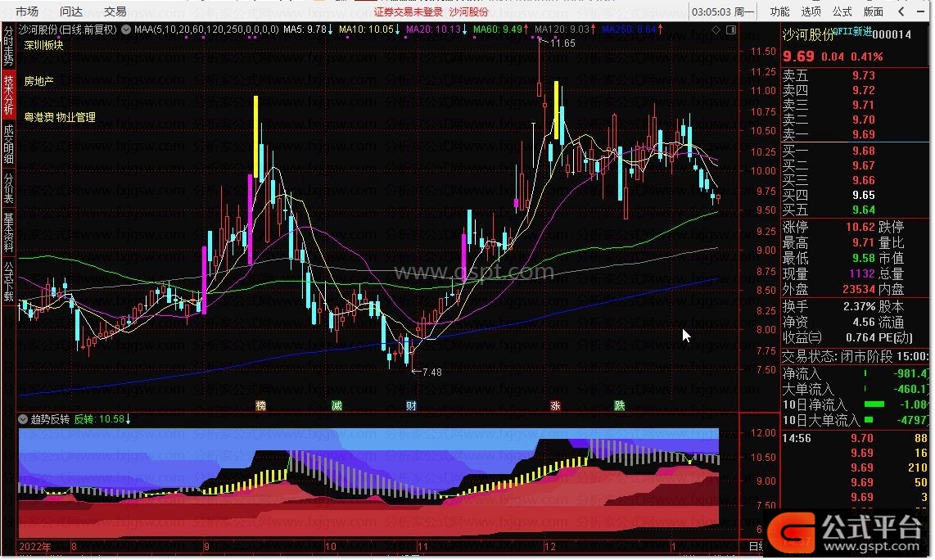The height and width of the screenshot is (560, 935).
Task: Click the MA60: 9.49 legend
Action: [x=501, y=29]
